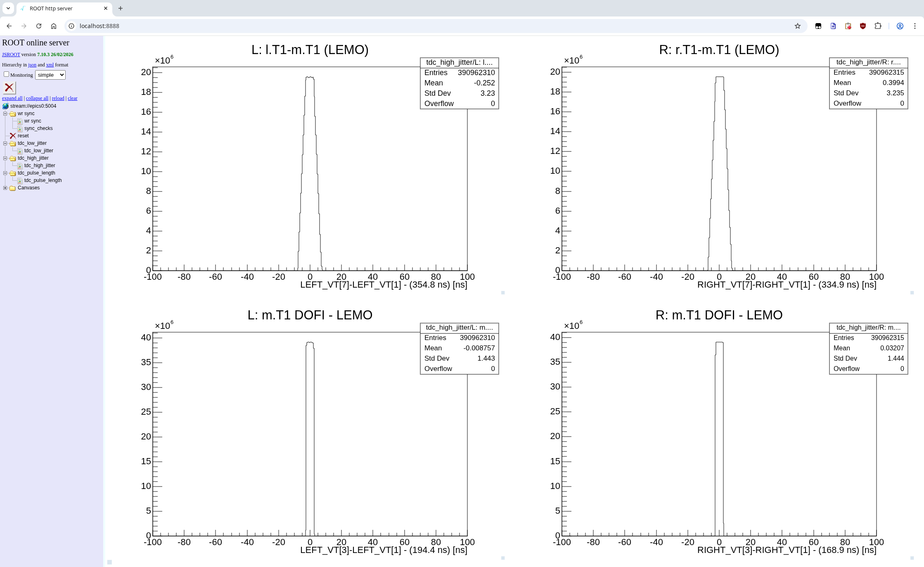Collapse the tdc_pulse_length folder node
The image size is (924, 567).
[x=5, y=173]
